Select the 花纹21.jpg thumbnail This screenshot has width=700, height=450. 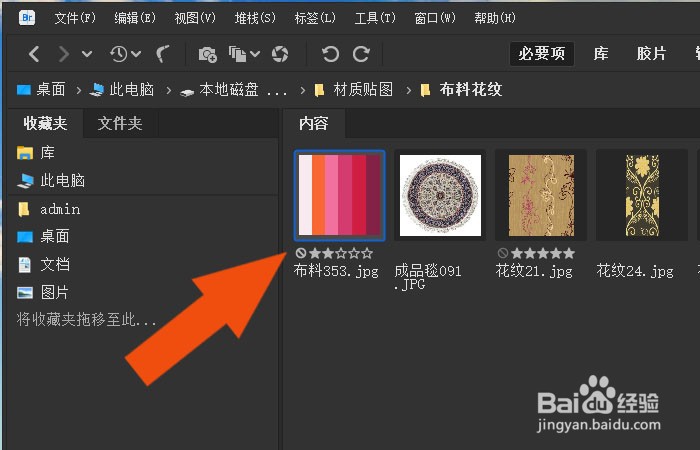pos(541,195)
